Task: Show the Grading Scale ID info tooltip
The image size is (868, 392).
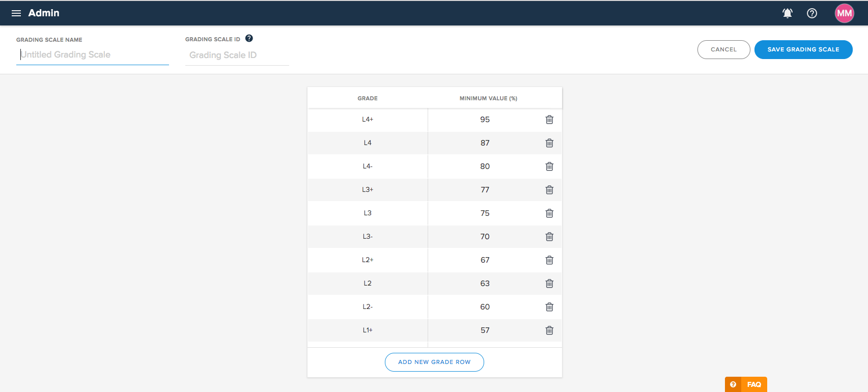Action: pos(249,38)
